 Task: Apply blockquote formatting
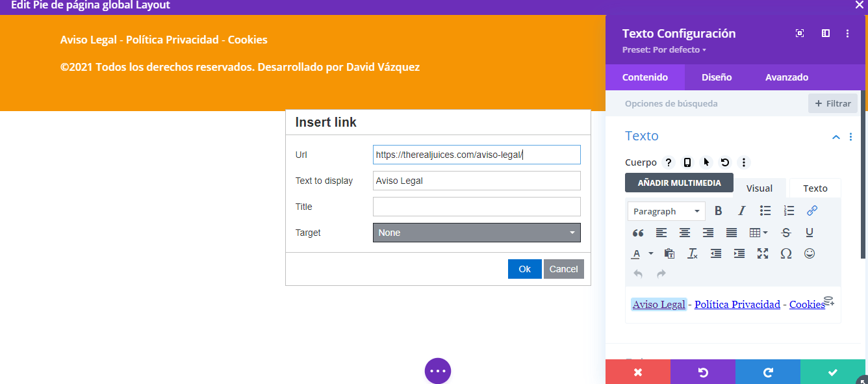point(638,233)
